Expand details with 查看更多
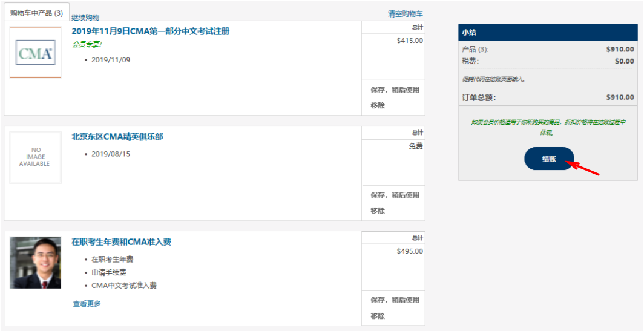Image resolution: width=644 pixels, height=331 pixels. tap(87, 304)
